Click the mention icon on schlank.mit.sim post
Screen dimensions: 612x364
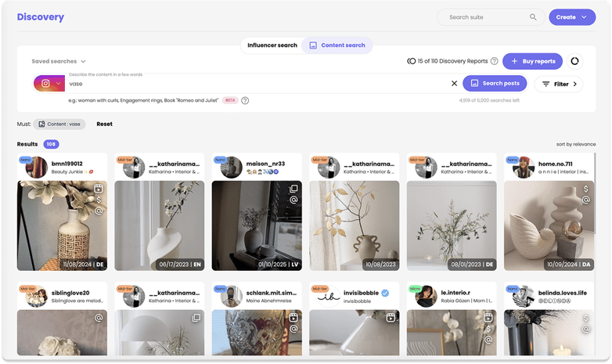point(293,329)
